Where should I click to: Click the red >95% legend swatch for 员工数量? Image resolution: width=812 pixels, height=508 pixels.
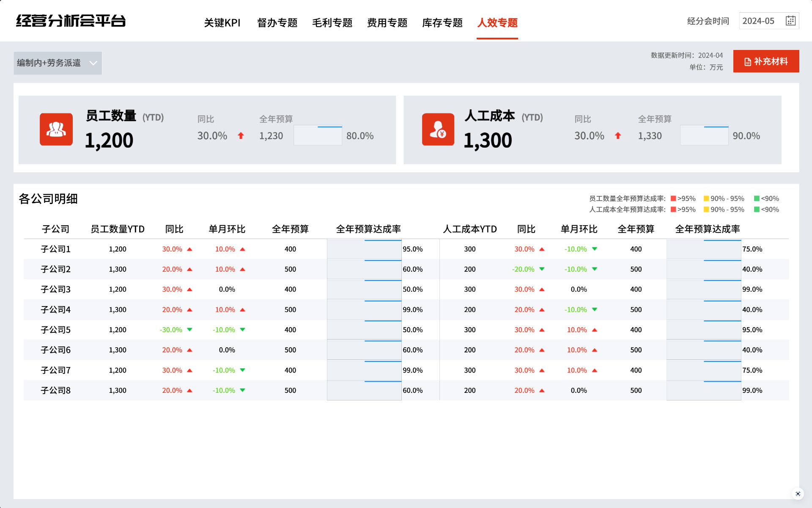coord(673,199)
